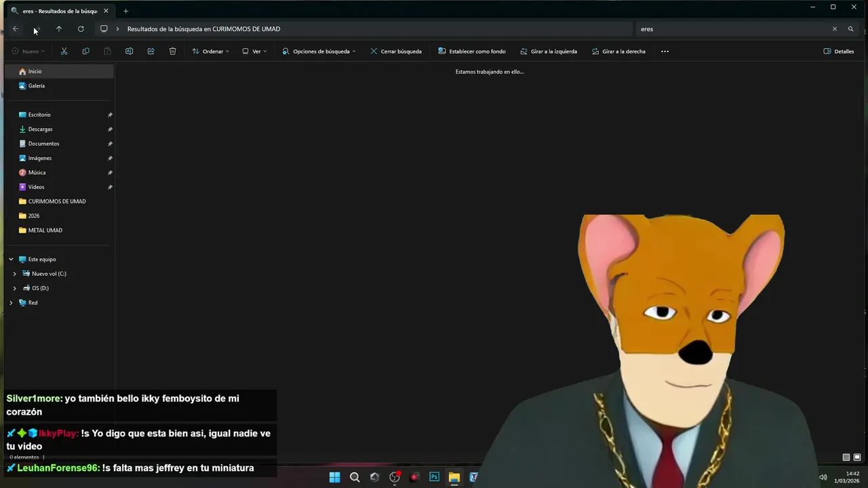Click the Share icon in toolbar

coord(151,52)
